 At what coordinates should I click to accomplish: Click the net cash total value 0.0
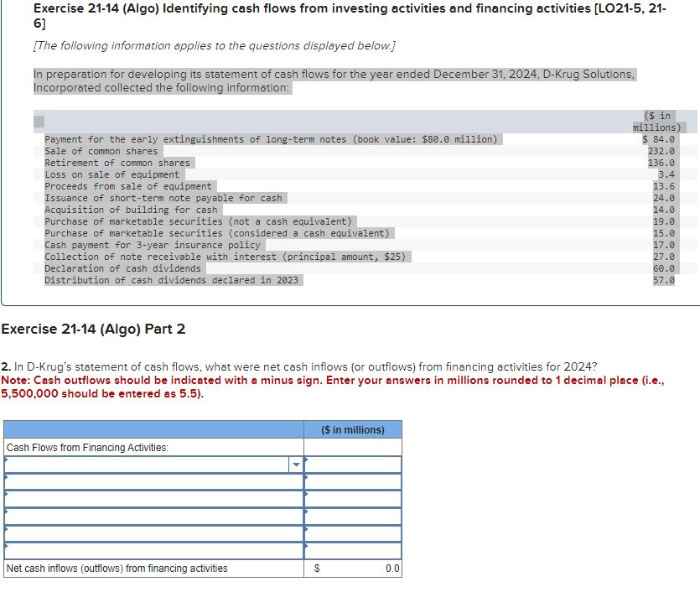(392, 569)
